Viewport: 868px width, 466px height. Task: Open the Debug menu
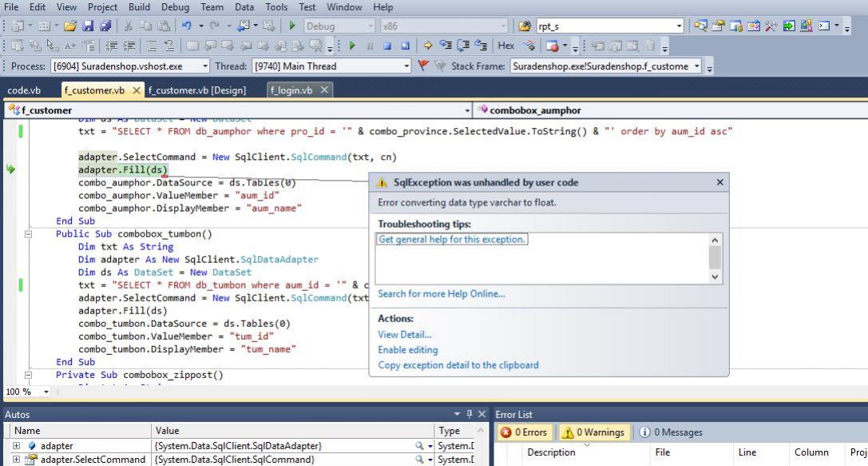point(175,6)
